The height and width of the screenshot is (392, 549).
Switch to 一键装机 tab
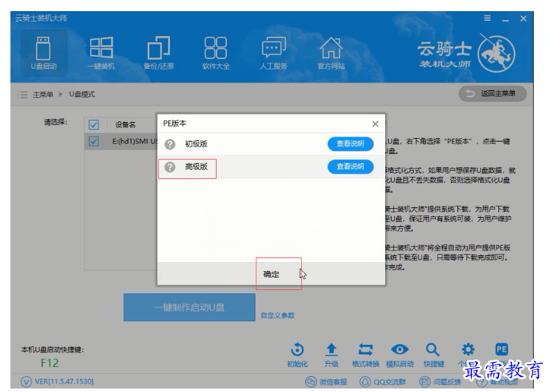pos(101,53)
